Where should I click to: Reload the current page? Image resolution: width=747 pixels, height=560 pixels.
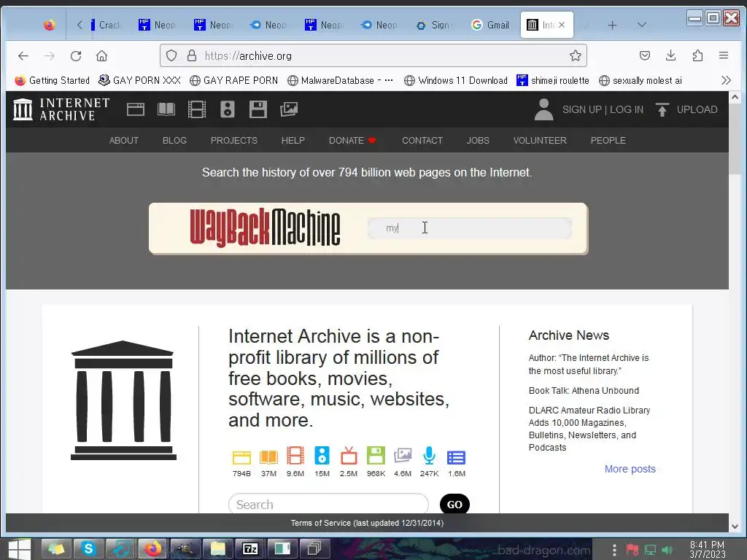[x=76, y=55]
